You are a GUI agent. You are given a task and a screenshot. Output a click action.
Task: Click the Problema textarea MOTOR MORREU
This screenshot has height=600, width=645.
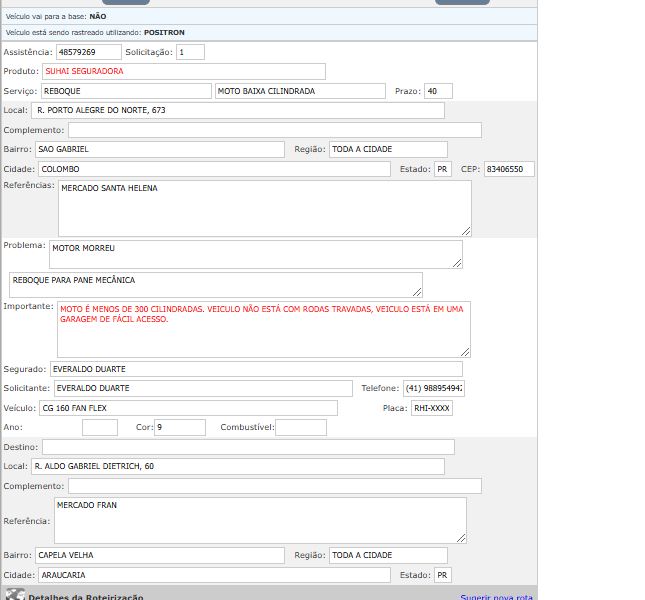click(x=256, y=255)
